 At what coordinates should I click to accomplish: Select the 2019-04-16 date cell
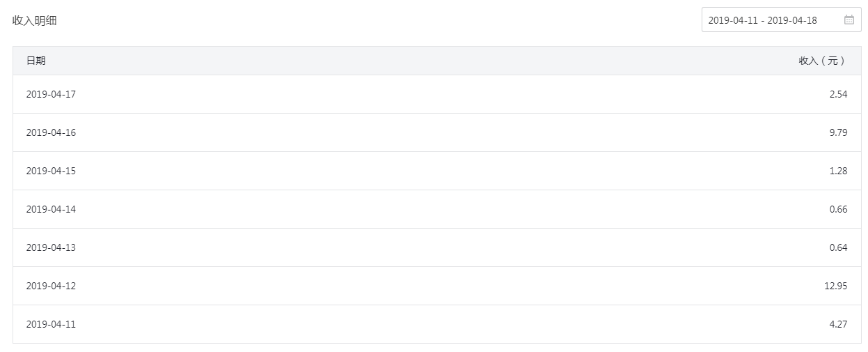click(51, 132)
